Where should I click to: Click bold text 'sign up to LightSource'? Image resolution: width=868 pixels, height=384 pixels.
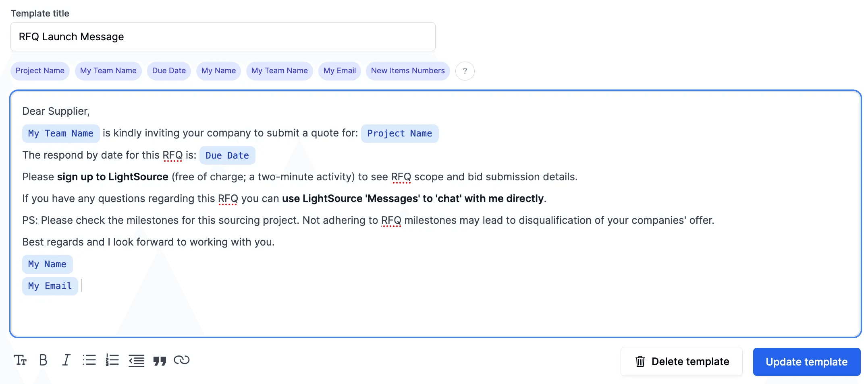(x=113, y=177)
